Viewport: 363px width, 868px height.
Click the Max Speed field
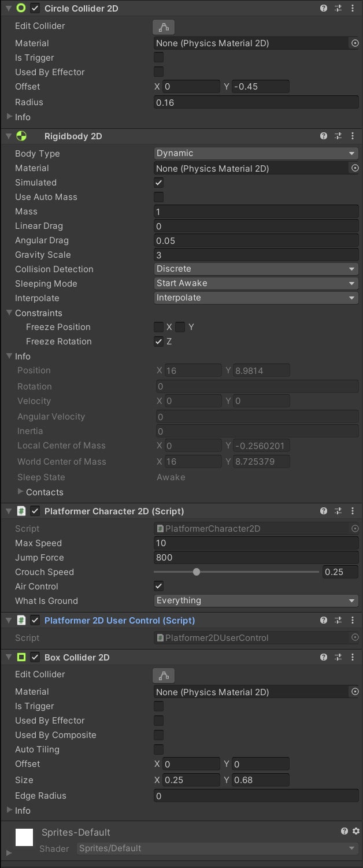point(256,543)
